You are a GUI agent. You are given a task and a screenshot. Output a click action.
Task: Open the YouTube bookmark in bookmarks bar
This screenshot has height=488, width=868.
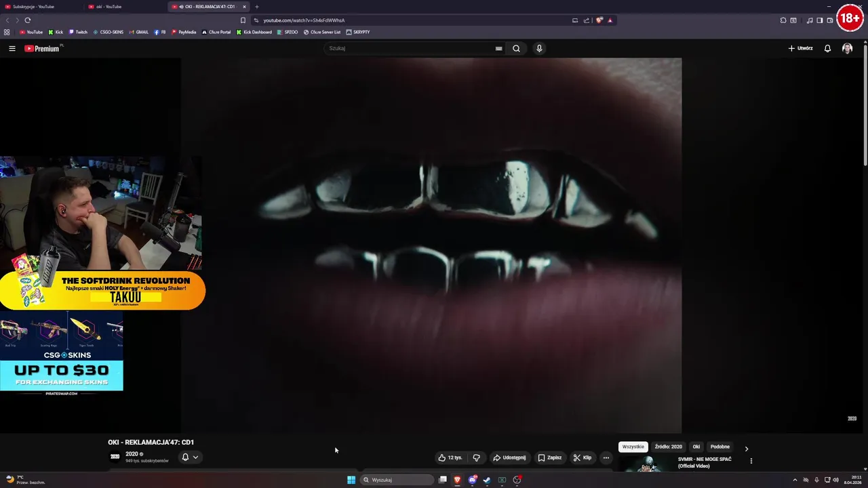click(x=31, y=32)
